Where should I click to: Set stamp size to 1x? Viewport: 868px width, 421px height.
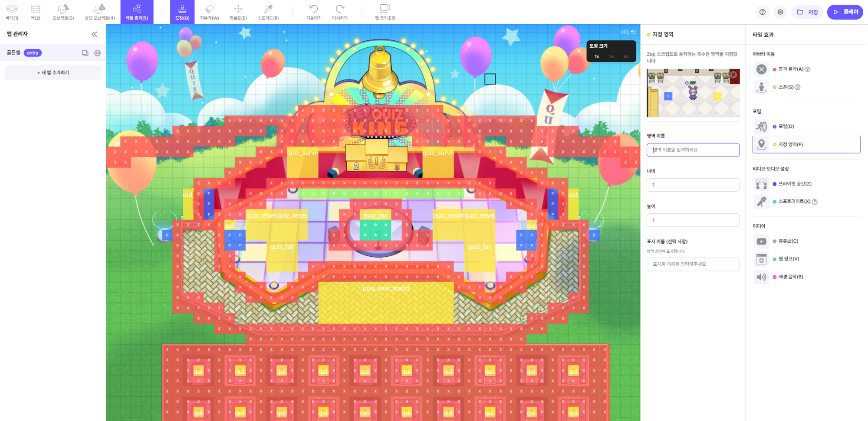click(x=597, y=57)
